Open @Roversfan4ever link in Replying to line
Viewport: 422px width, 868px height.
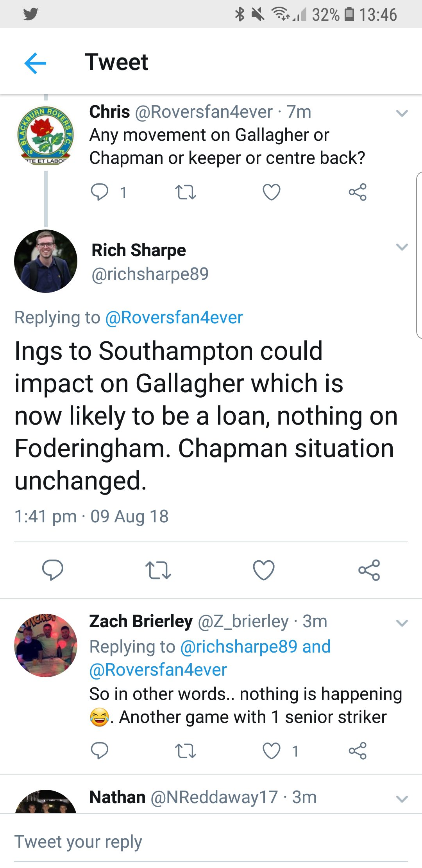174,317
